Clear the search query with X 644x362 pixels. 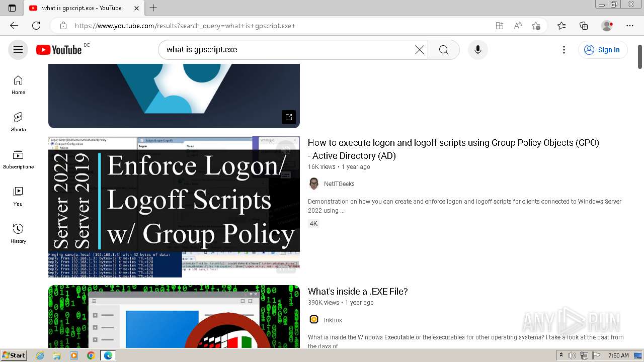[419, 50]
